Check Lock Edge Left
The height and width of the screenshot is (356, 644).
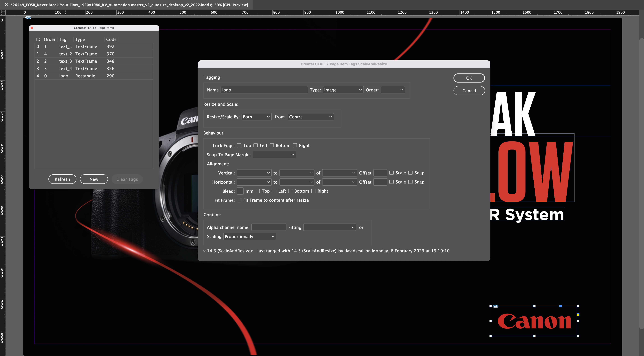tap(255, 145)
